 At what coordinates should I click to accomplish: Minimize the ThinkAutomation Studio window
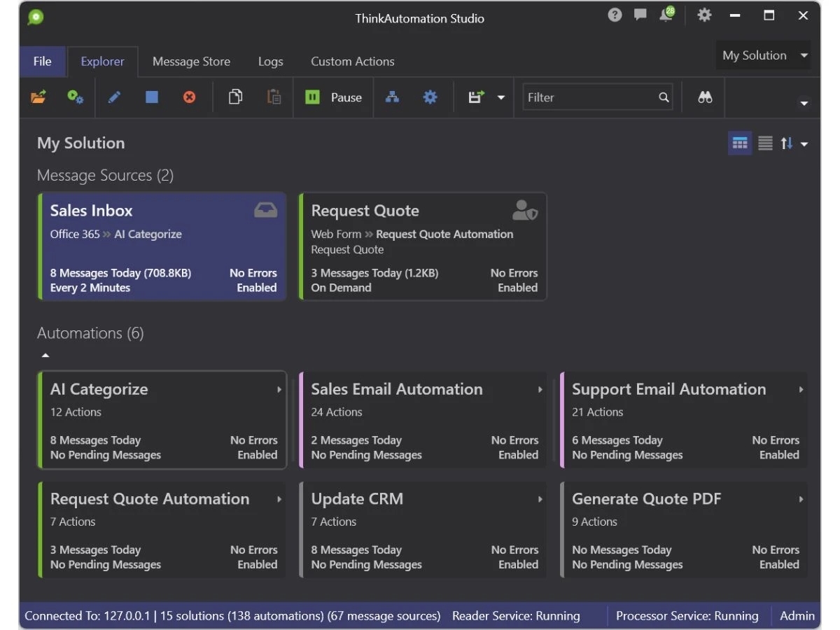tap(734, 15)
